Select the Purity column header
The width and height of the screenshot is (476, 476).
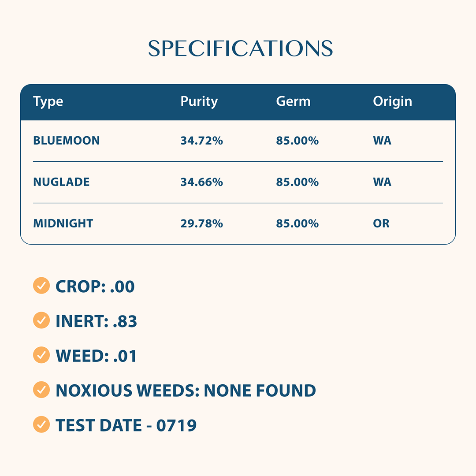tap(199, 102)
